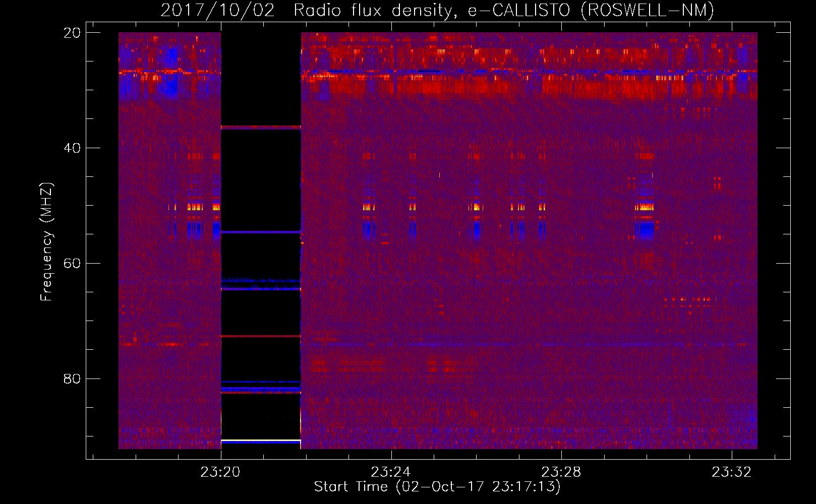Click the yellow line at the gap's bottom
Image resolution: width=816 pixels, height=504 pixels.
(261, 441)
